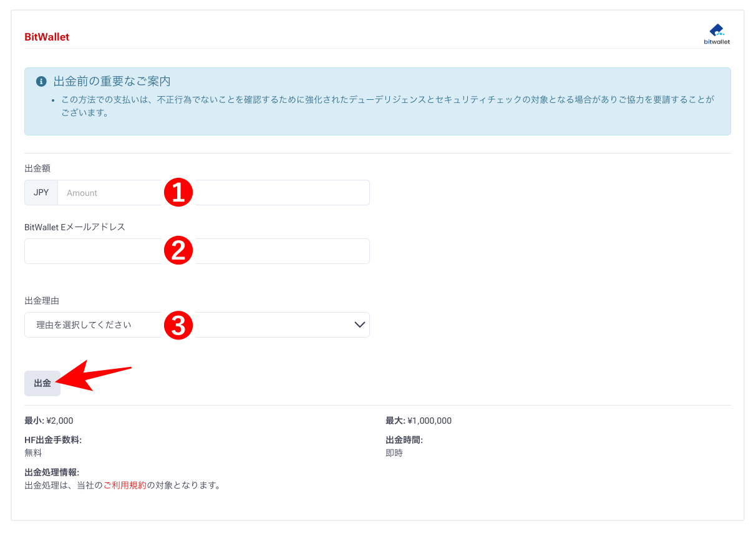Click the chevron on the reason selector
Image resolution: width=756 pixels, height=536 pixels.
(x=359, y=324)
